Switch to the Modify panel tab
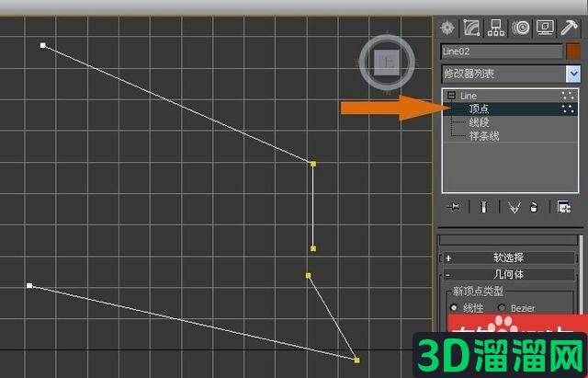This screenshot has width=588, height=378. tap(471, 28)
